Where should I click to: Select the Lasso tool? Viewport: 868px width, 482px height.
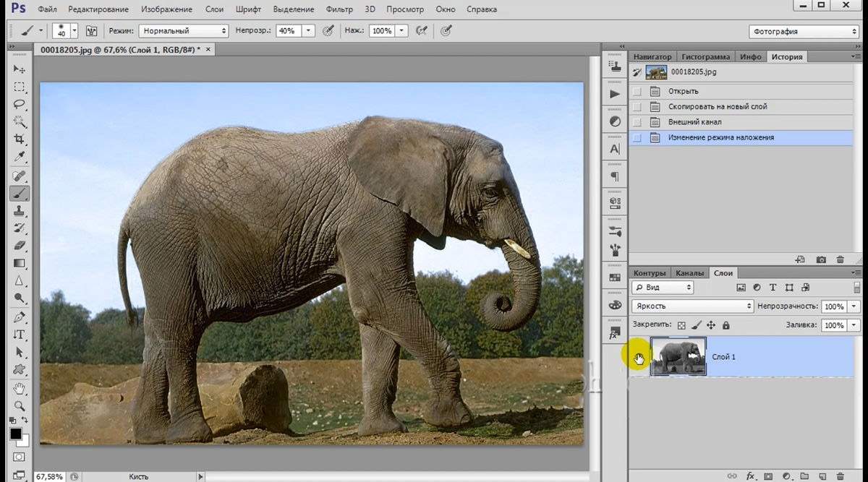click(20, 104)
